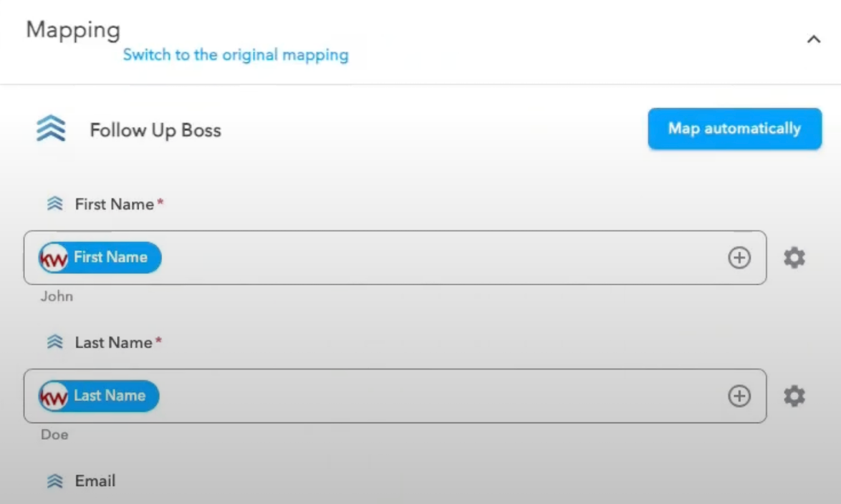Click Switch to the original mapping link
This screenshot has width=841, height=504.
point(236,54)
